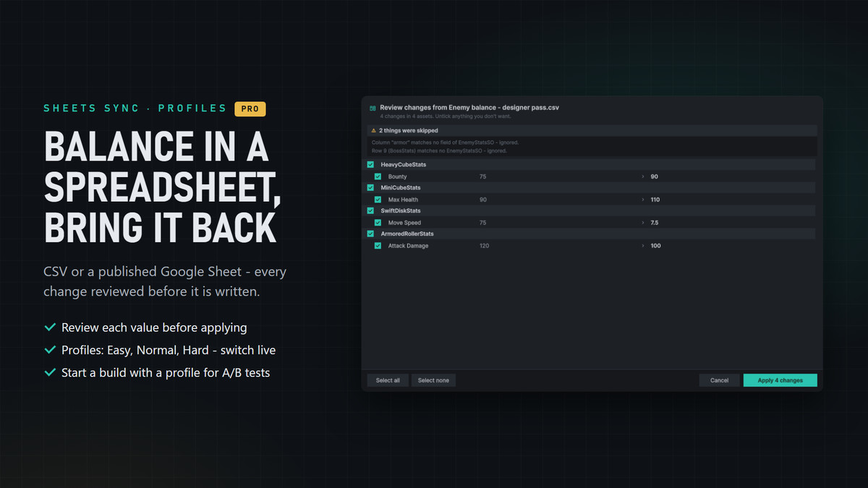The image size is (868, 488).
Task: Disable the Attack Damage change checkbox
Action: 378,246
